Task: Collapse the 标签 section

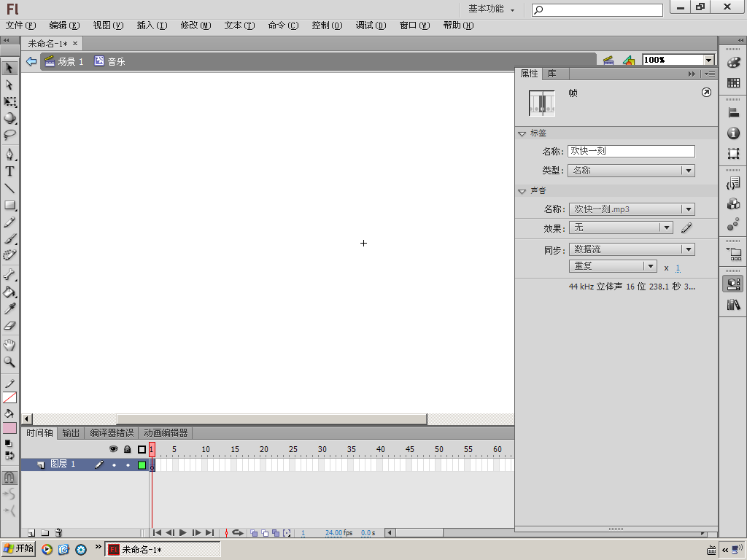Action: click(x=522, y=133)
